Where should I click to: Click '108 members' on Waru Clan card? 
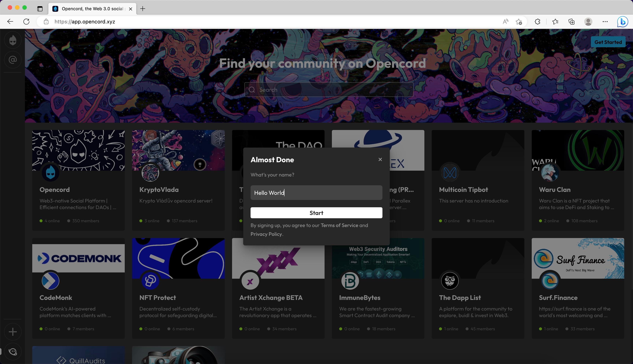584,221
